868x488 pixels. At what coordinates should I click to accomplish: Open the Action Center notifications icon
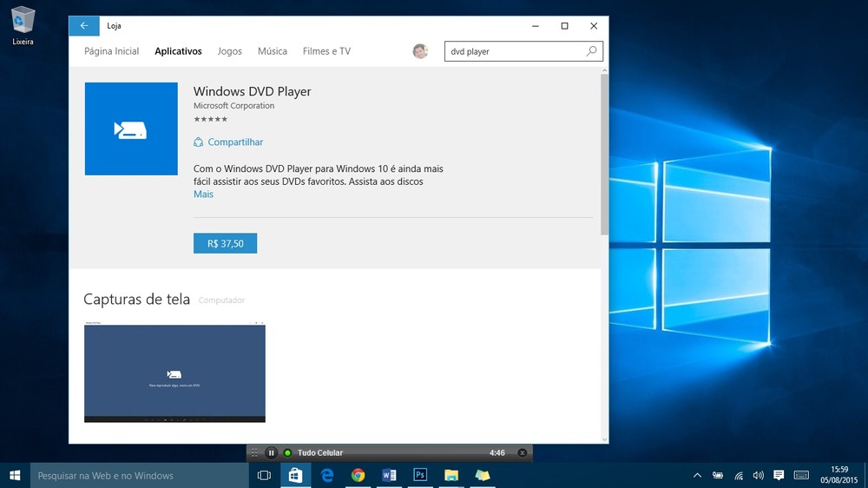(779, 475)
